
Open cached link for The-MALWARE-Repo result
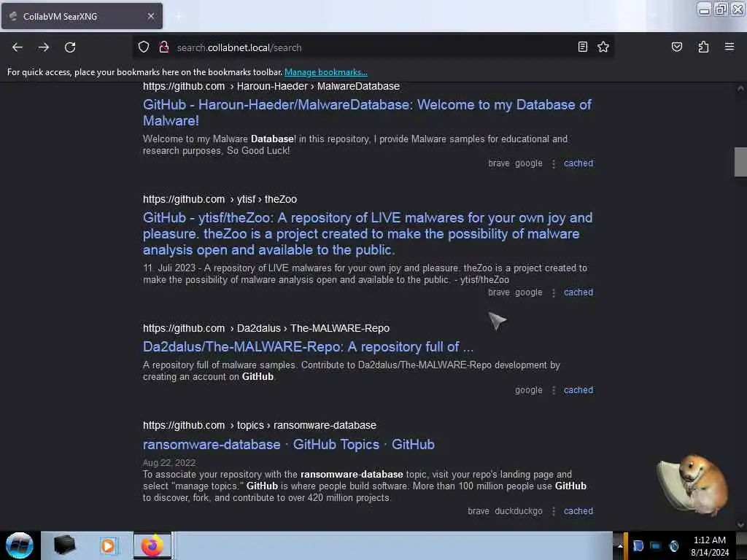[x=578, y=390]
